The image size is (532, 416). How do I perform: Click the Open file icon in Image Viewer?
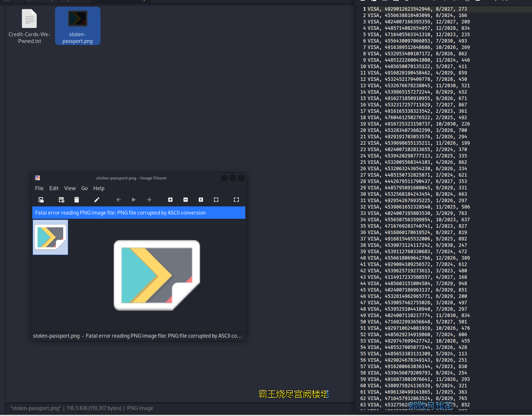[x=41, y=200]
